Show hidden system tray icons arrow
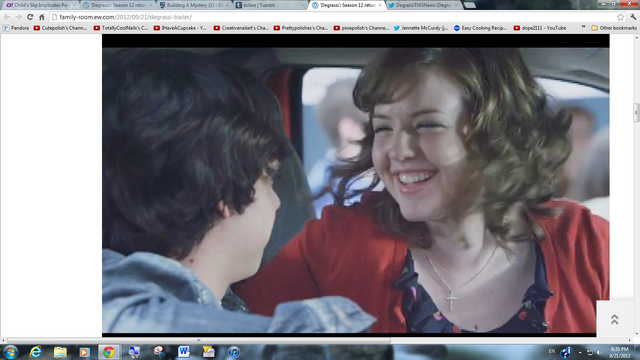 pyautogui.click(x=580, y=352)
